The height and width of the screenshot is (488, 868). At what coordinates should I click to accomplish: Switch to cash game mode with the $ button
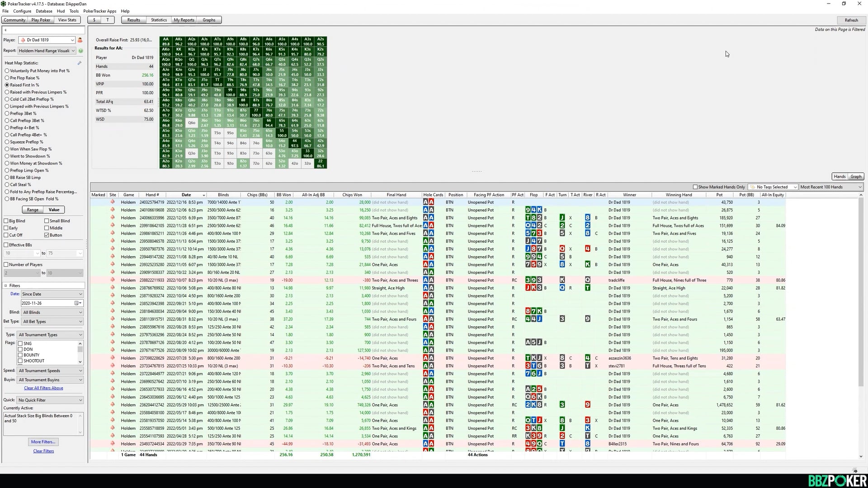pyautogui.click(x=94, y=20)
